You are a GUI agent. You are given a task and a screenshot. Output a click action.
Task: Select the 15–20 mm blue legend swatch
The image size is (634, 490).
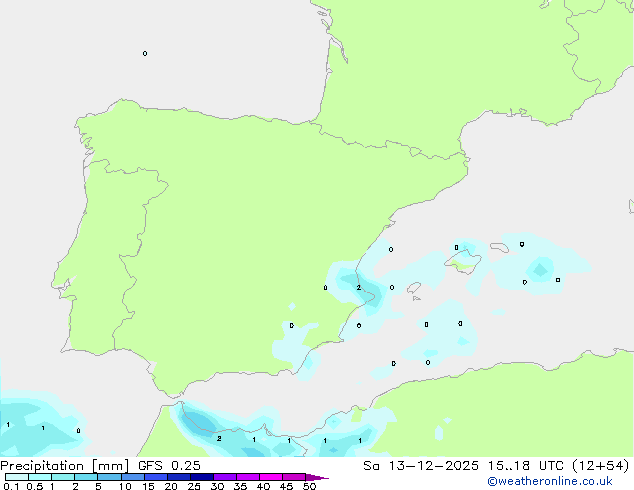158,477
